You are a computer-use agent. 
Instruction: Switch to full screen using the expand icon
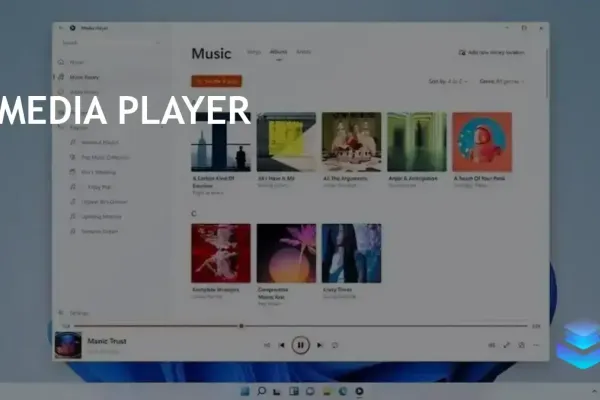(507, 345)
